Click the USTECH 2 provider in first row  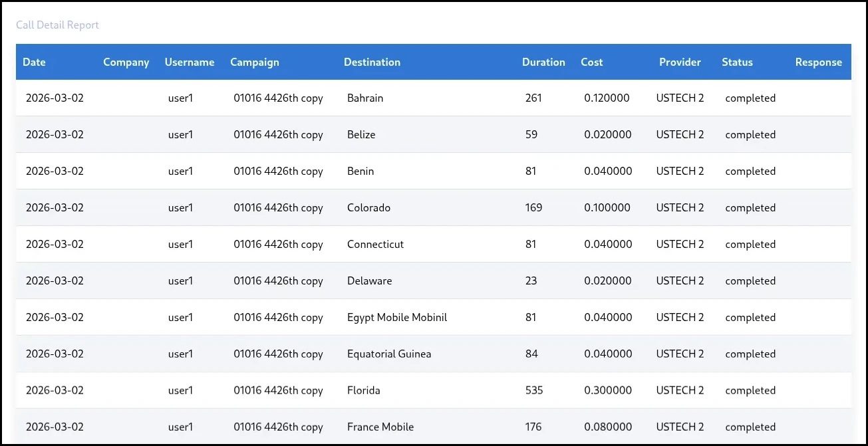[680, 98]
